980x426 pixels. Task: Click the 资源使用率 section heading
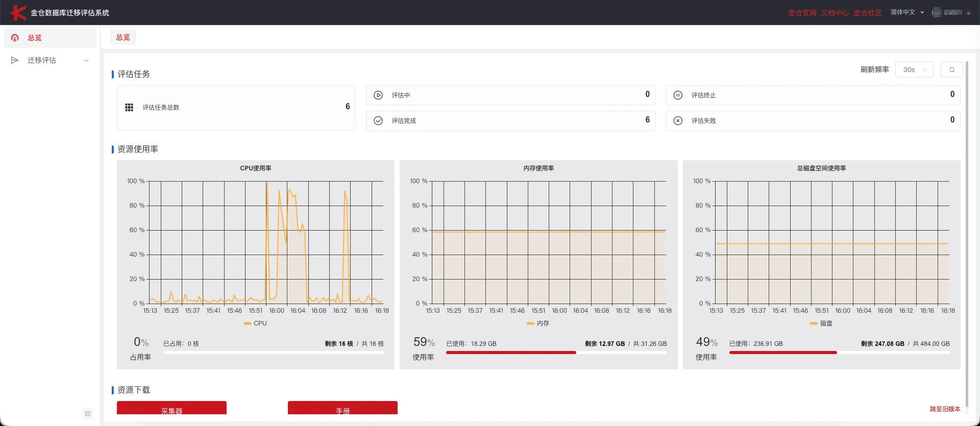point(138,149)
